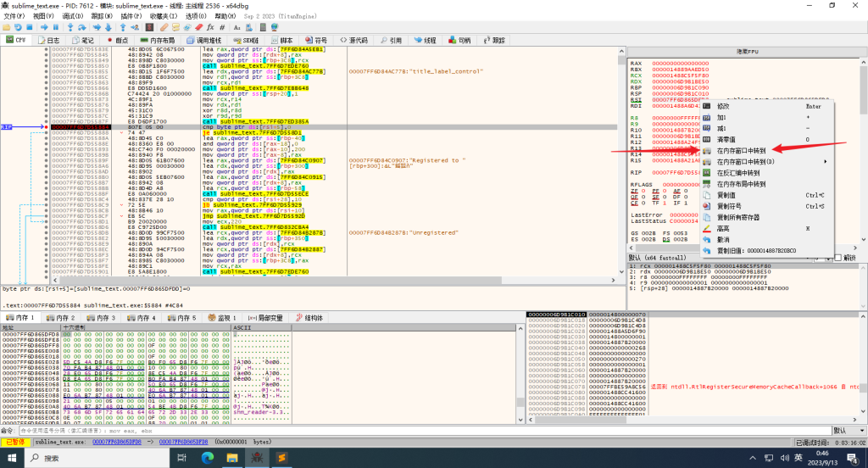Switch to the 断点 tab
868x468 pixels.
point(118,40)
